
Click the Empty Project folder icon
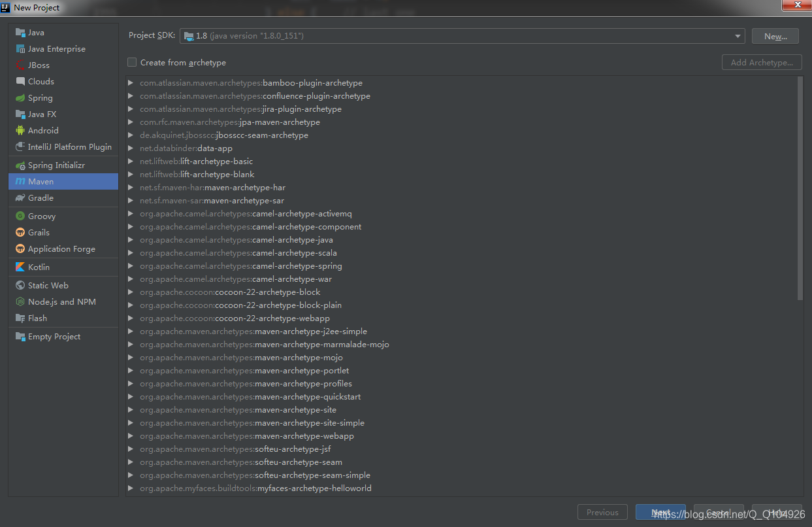20,337
